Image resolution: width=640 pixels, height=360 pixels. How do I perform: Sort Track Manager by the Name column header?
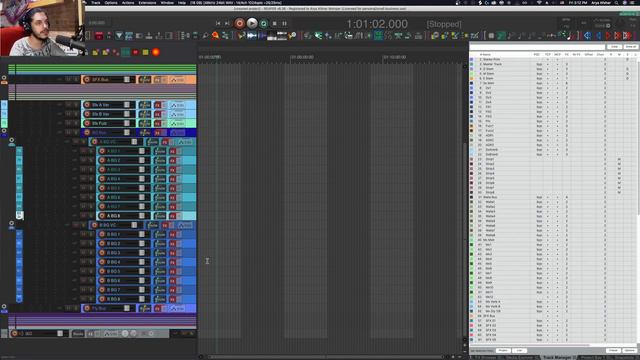pos(486,54)
